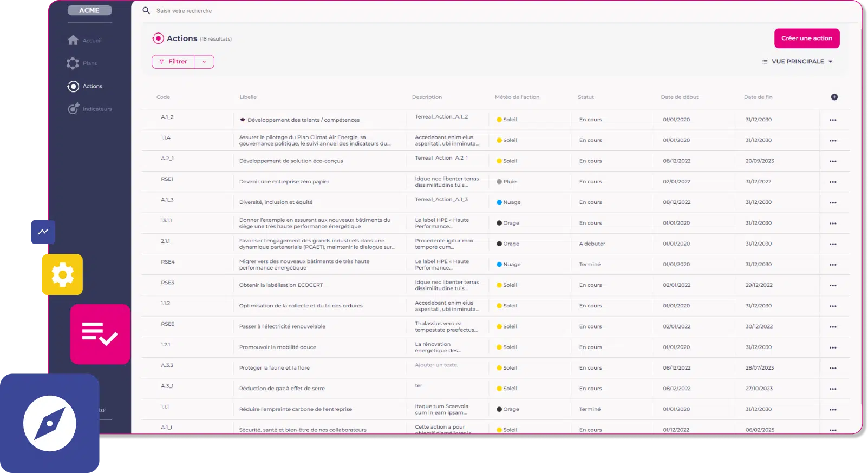Click the search magnifier icon
The image size is (868, 473).
146,10
